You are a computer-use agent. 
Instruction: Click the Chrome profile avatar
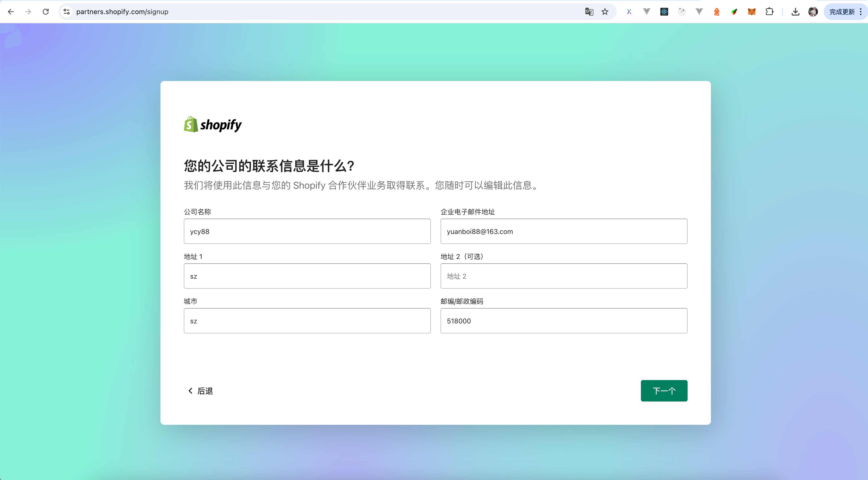813,12
